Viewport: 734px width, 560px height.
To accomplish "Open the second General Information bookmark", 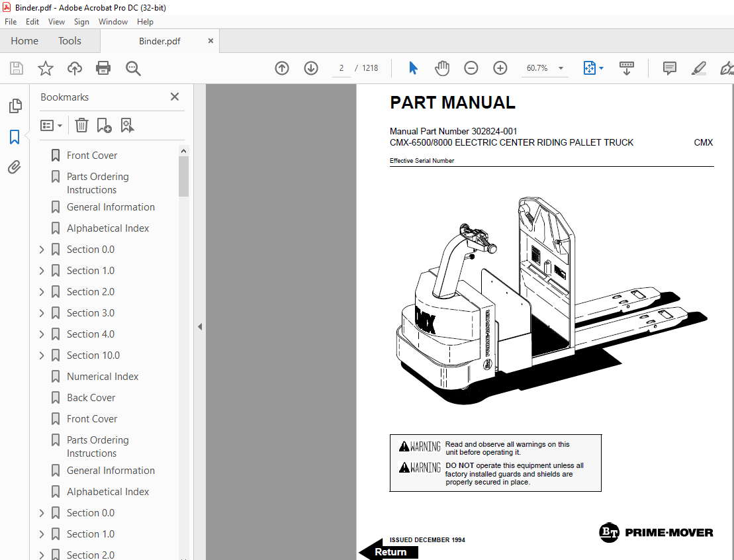I will (x=111, y=471).
